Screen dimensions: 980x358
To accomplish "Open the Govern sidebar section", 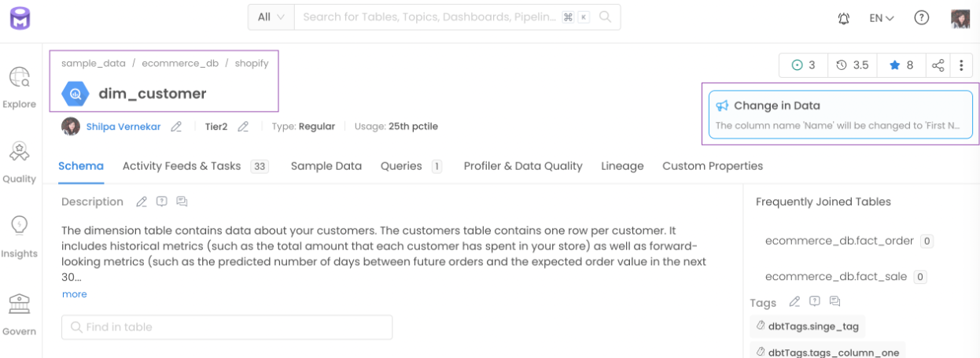I will coord(19,312).
